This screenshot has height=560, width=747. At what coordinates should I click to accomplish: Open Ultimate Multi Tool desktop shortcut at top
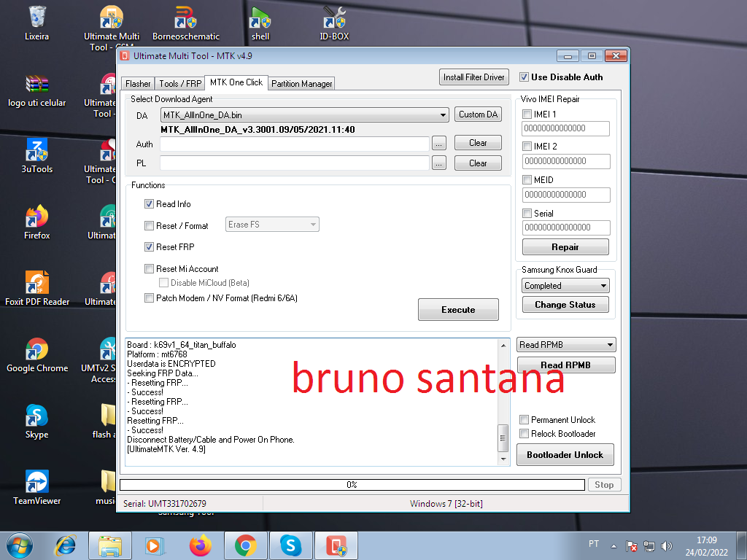tap(112, 26)
